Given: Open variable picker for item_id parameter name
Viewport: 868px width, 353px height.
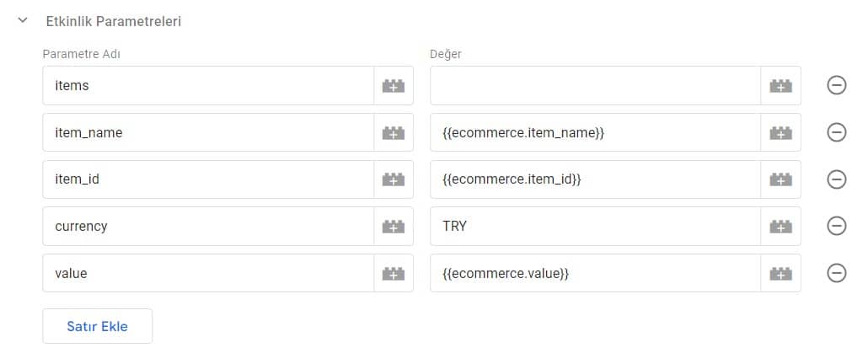Looking at the screenshot, I should point(394,179).
